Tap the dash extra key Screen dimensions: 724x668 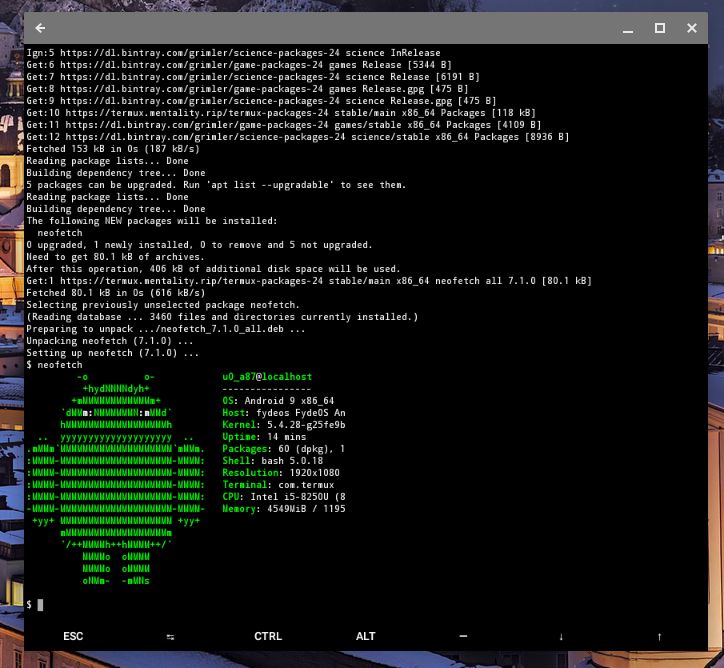463,636
